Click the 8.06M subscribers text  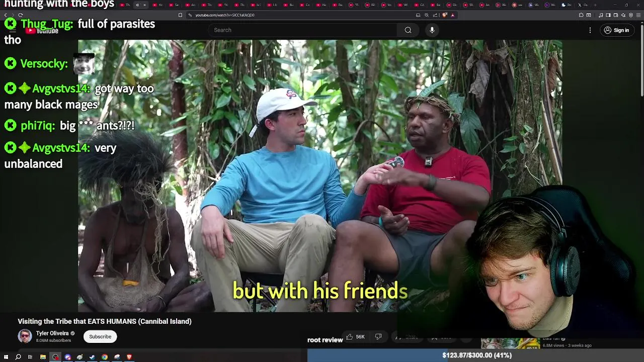click(53, 340)
